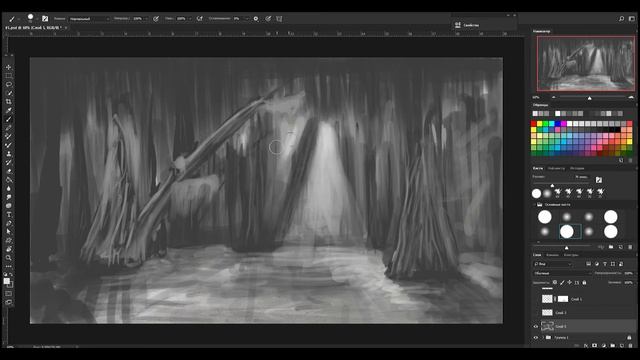Switch to the Слои layers tab
This screenshot has width=640, height=360.
point(537,255)
